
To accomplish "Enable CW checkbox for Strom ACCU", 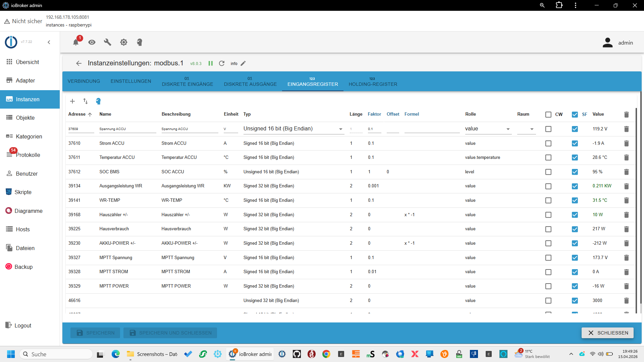I will (x=548, y=143).
